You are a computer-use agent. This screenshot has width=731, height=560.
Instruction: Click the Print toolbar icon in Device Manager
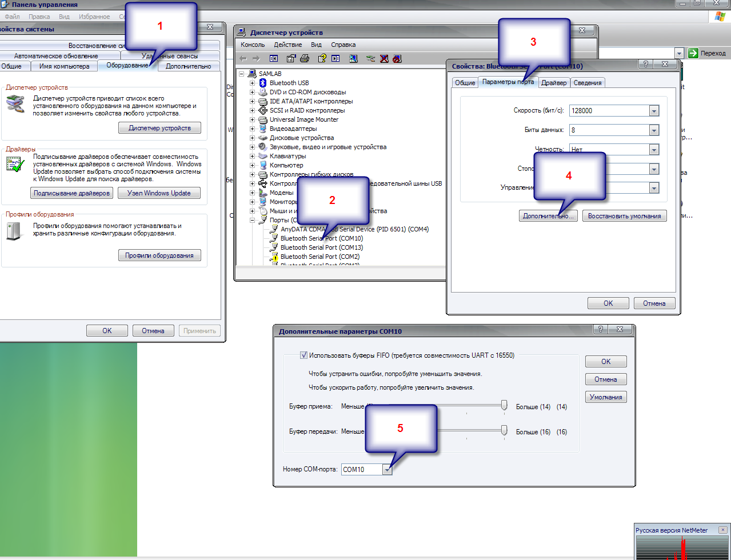tap(305, 58)
